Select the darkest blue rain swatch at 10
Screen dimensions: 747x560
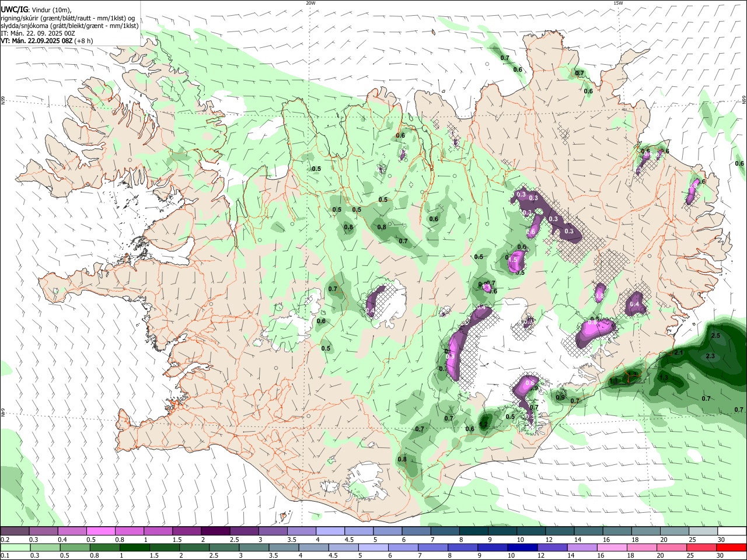522,547
